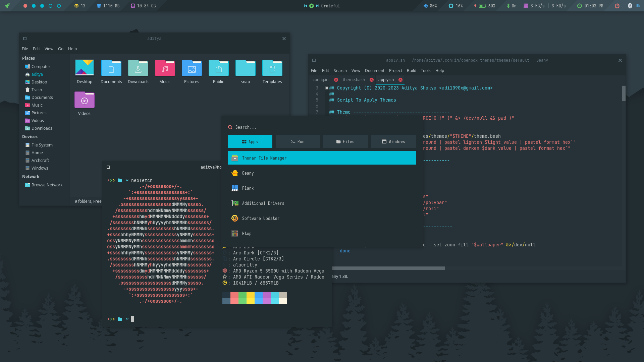Viewport: 644px width, 362px height.
Task: Switch to the Run mode button
Action: click(x=298, y=142)
